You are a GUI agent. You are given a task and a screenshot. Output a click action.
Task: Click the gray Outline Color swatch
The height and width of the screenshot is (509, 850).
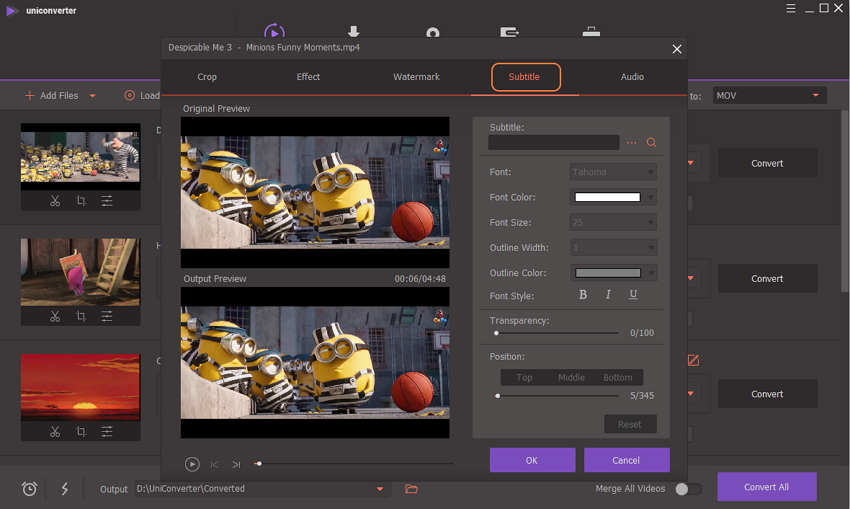pyautogui.click(x=608, y=273)
